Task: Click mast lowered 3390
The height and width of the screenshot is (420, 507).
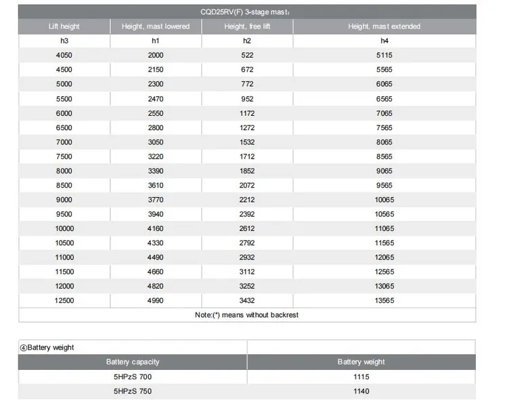Action: [x=156, y=171]
